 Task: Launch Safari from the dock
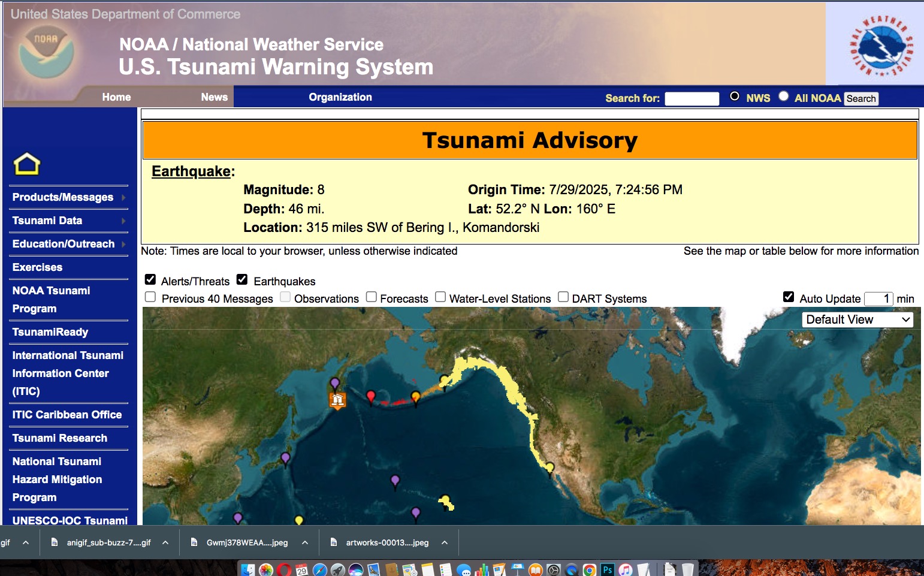(x=320, y=569)
